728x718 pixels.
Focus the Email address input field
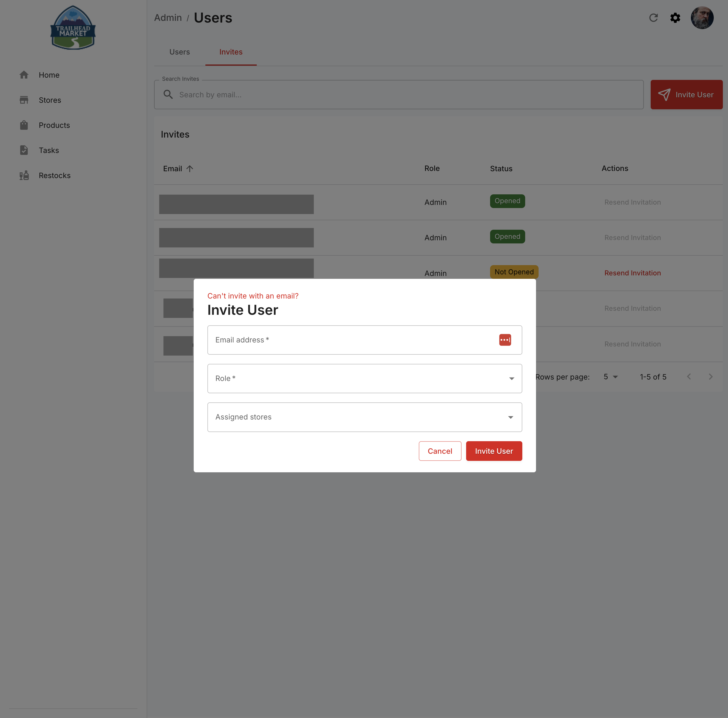pyautogui.click(x=364, y=340)
